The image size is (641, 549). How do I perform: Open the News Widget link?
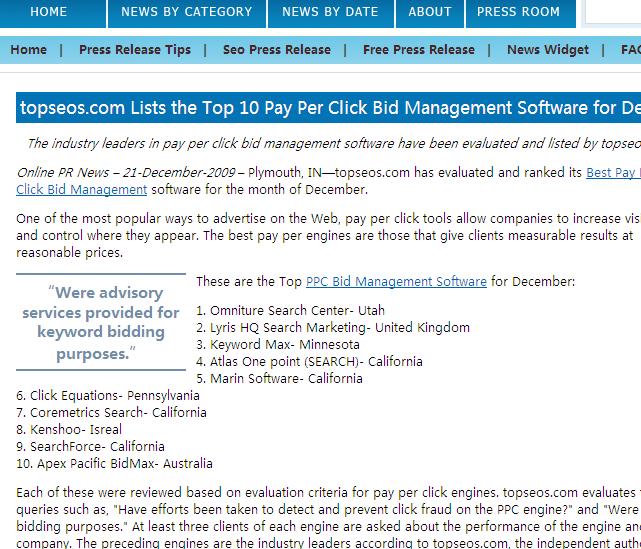[548, 50]
